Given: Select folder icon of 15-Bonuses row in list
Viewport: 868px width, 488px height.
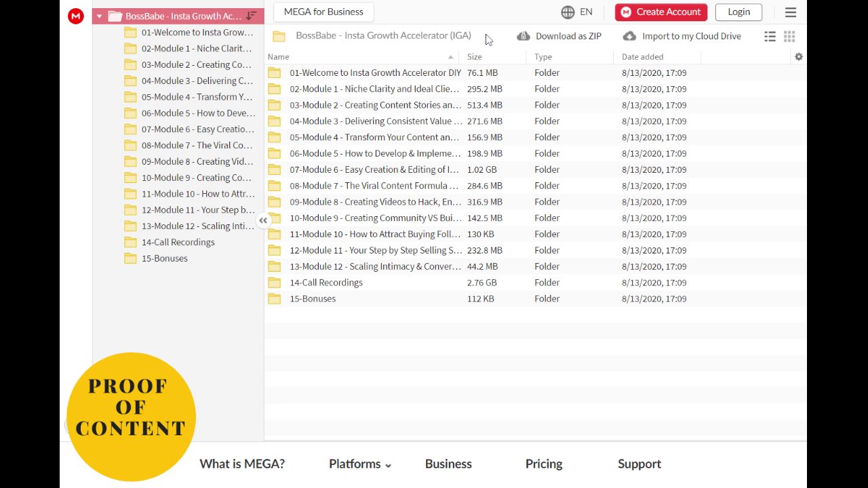Looking at the screenshot, I should pyautogui.click(x=275, y=299).
